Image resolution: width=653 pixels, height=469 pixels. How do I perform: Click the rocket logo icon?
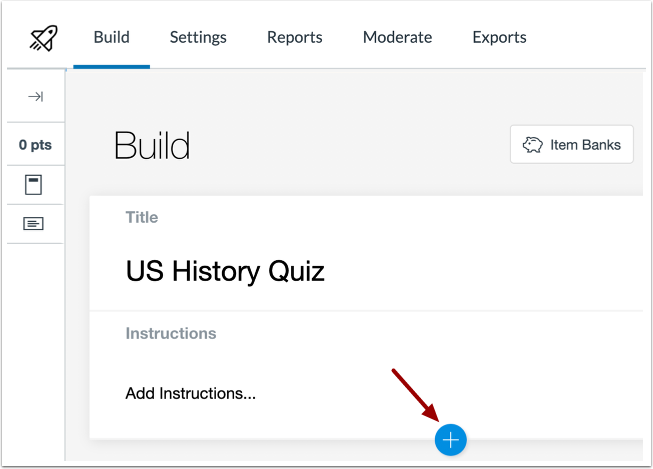pyautogui.click(x=40, y=38)
